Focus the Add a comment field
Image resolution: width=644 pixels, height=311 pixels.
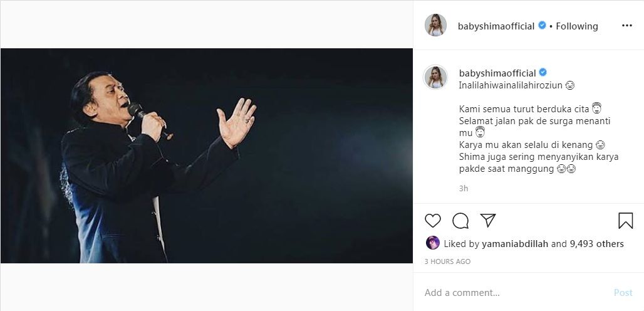tap(514, 293)
